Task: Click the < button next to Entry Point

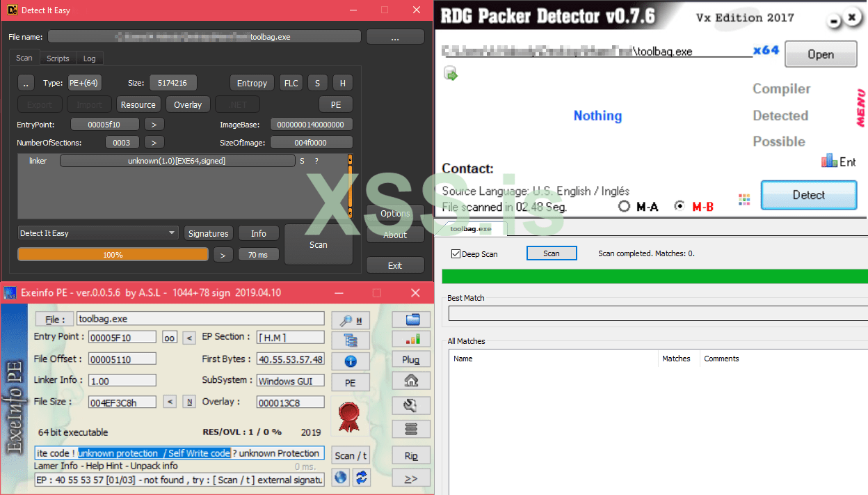Action: pos(189,338)
